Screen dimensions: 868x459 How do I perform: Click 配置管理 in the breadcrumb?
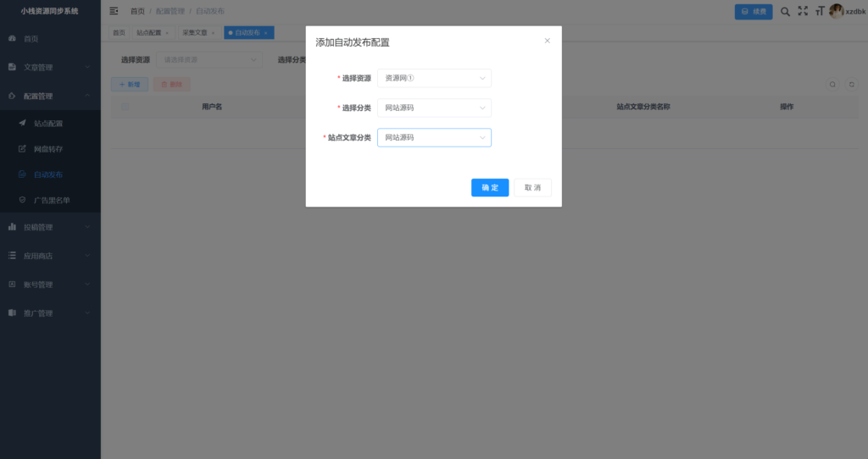pos(170,11)
